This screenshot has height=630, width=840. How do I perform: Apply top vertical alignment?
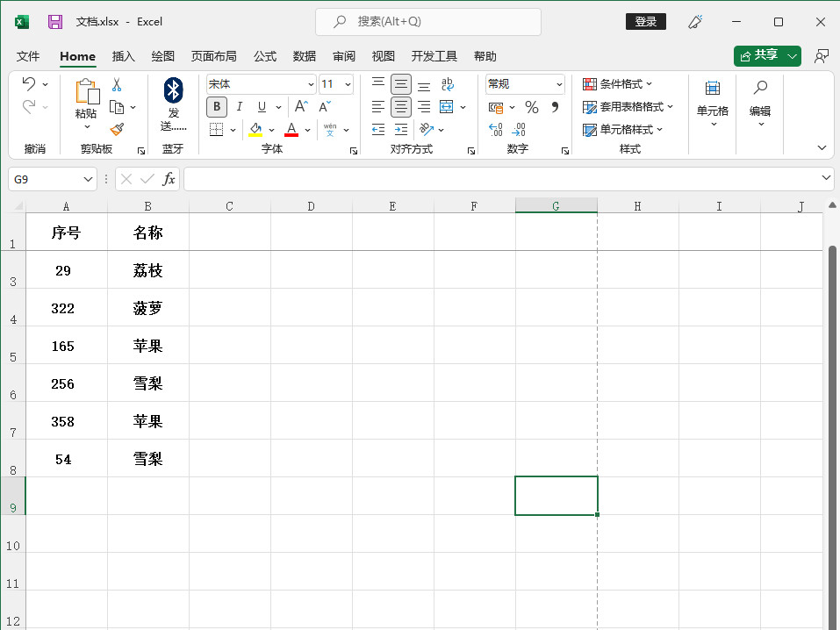click(378, 84)
